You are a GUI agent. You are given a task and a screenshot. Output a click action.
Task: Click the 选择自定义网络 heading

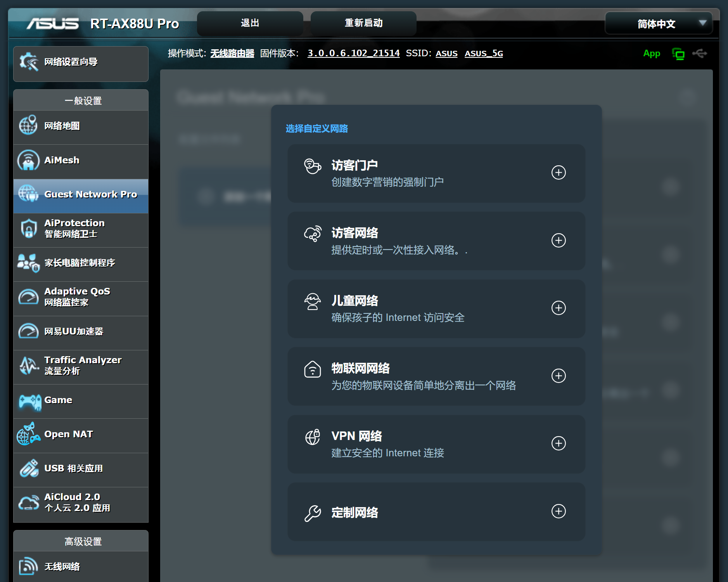(x=316, y=128)
